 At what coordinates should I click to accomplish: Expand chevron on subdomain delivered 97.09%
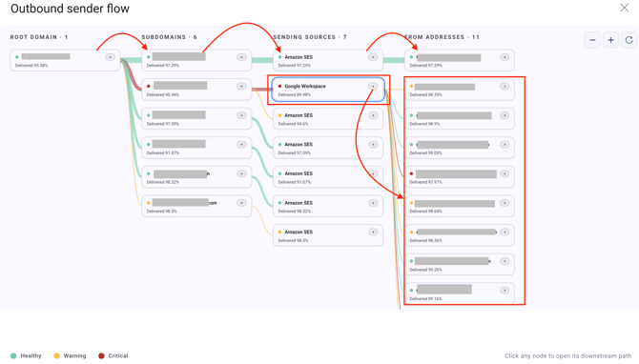[x=241, y=115]
